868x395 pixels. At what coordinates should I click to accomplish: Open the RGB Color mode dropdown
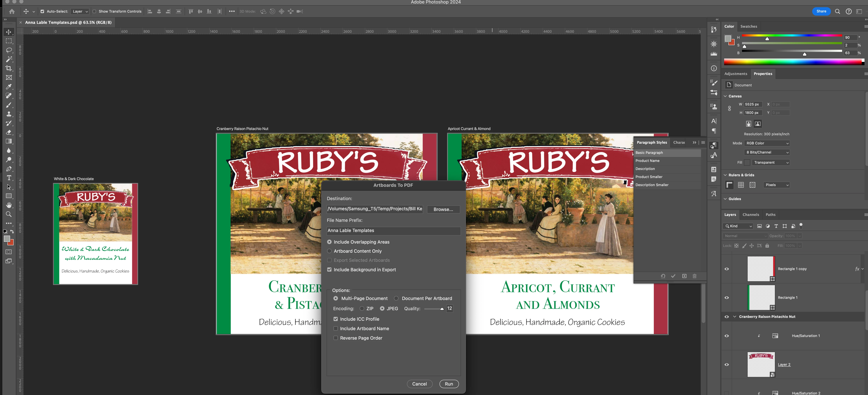pos(766,143)
